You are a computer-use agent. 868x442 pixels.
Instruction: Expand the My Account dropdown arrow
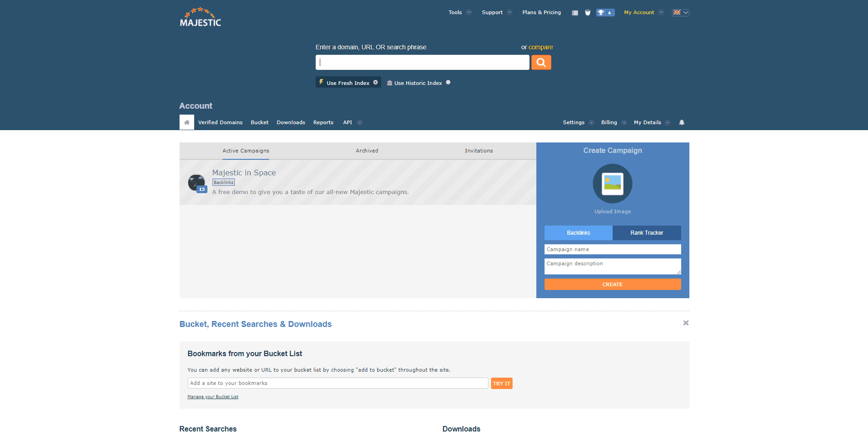[661, 12]
